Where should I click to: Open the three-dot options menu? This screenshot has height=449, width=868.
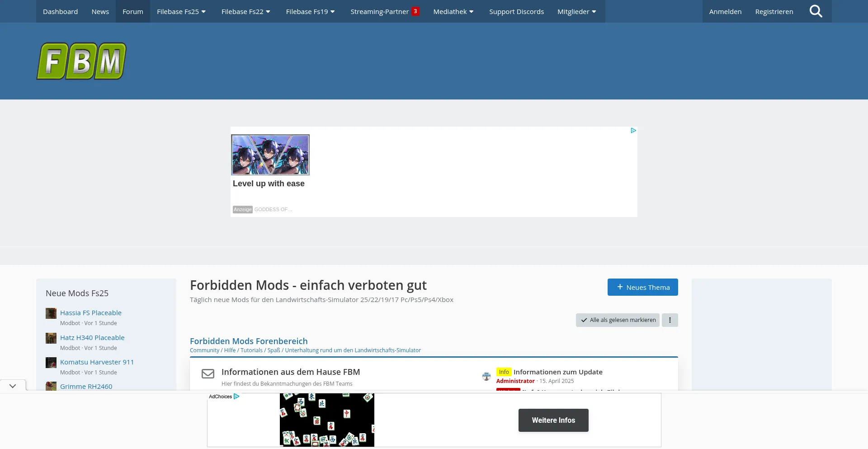coord(670,320)
